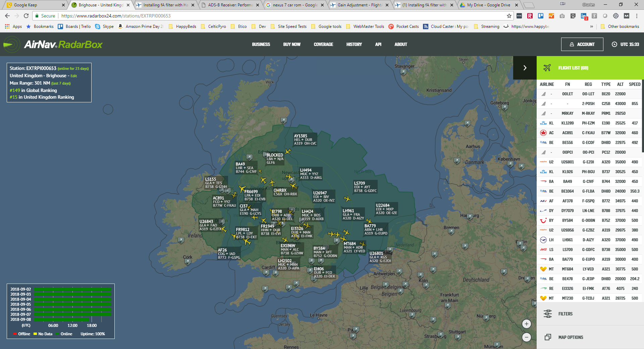Open the Skype bookmark
644x349 pixels.
click(x=104, y=27)
